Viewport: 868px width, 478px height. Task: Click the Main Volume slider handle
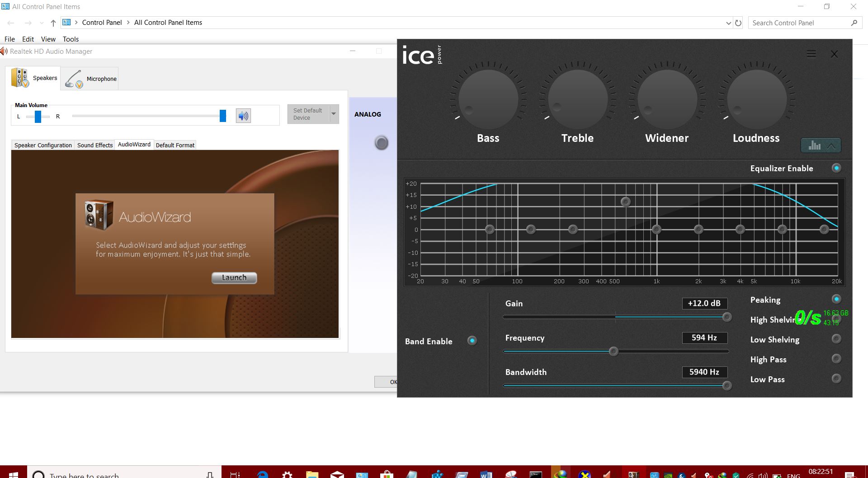coord(223,116)
